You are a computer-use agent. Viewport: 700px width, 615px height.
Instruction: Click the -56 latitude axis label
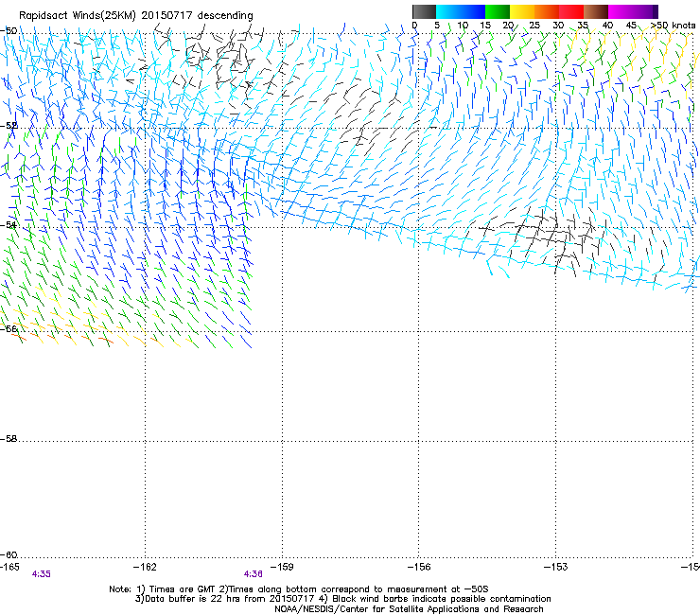(9, 329)
